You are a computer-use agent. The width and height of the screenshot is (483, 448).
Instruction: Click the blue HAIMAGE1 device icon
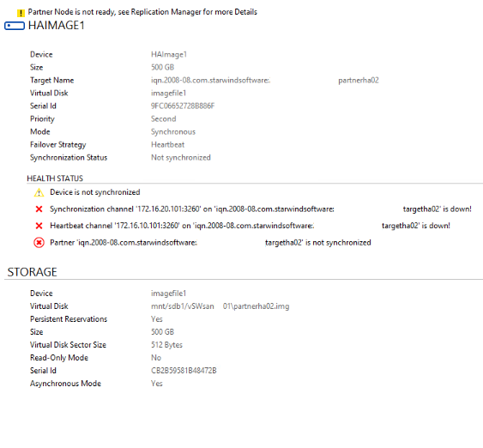[x=15, y=26]
